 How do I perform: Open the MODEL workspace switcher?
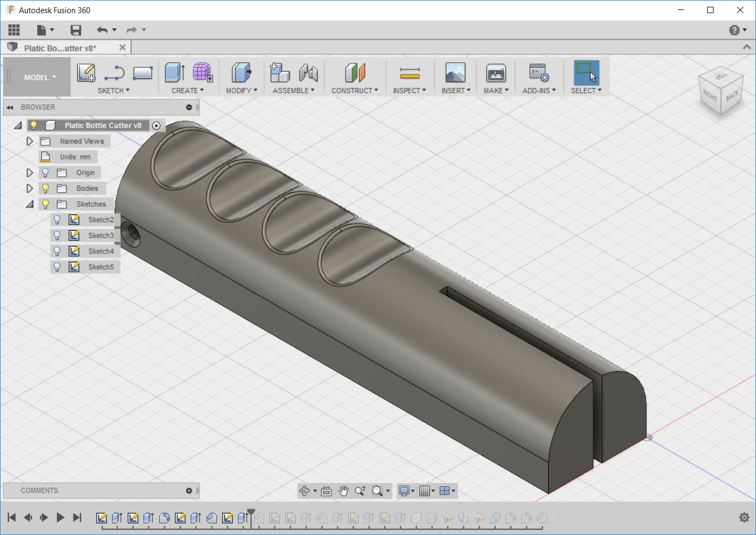(37, 77)
